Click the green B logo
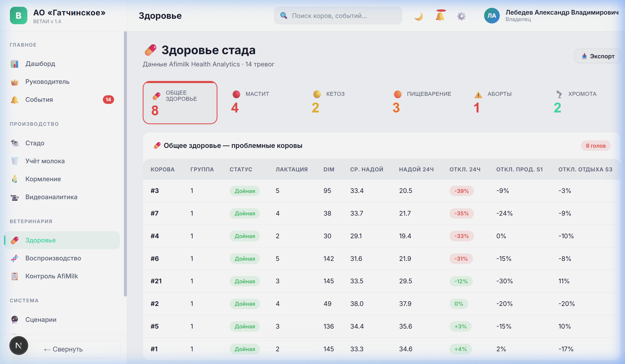Image resolution: width=625 pixels, height=364 pixels. pos(18,16)
